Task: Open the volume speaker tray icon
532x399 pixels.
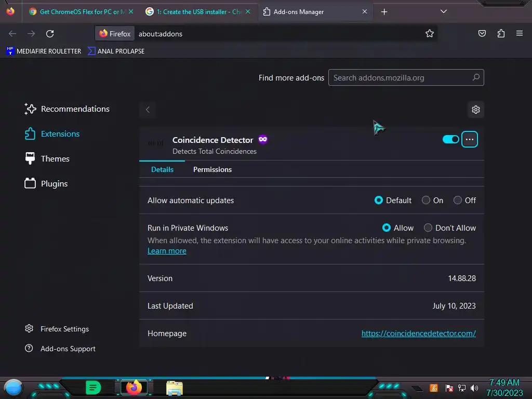Action: (474, 388)
